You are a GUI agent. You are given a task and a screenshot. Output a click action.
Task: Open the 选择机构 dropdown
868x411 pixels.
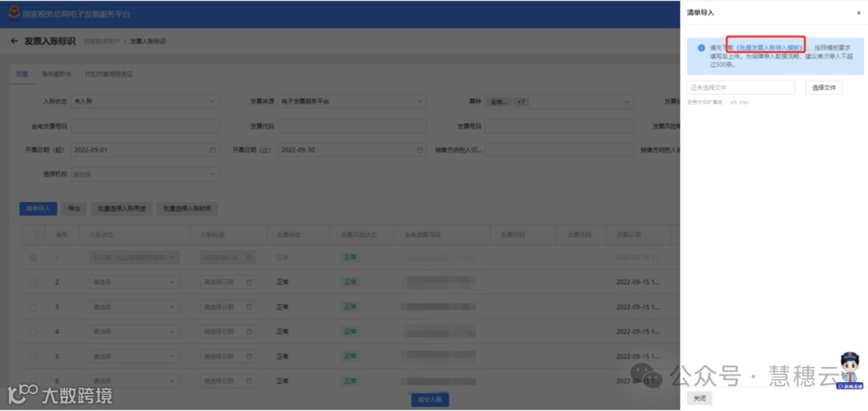[x=145, y=174]
